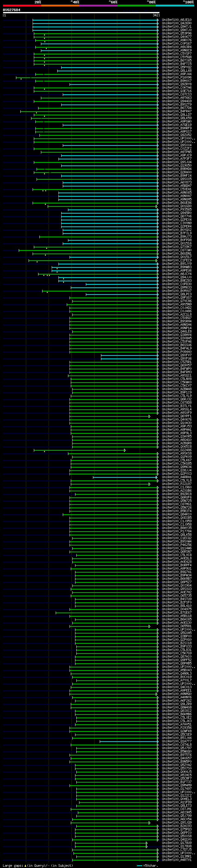Click the arrowhead on the UniRef100_Q6YPF1 alignment

coord(150,417)
